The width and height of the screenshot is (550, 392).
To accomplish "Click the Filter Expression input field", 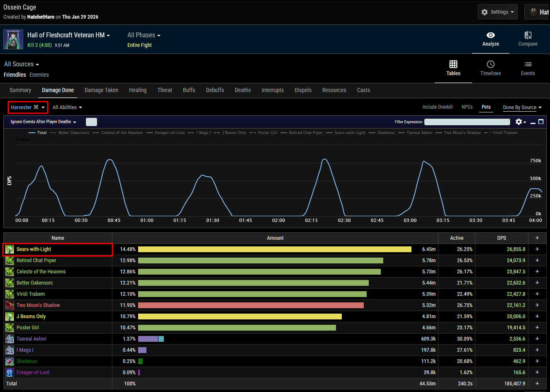I will coord(467,122).
